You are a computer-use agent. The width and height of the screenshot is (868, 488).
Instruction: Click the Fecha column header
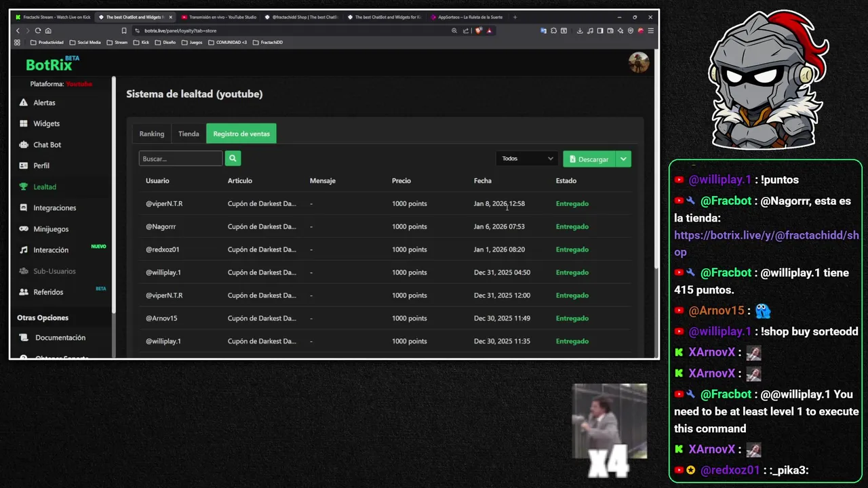pos(483,180)
